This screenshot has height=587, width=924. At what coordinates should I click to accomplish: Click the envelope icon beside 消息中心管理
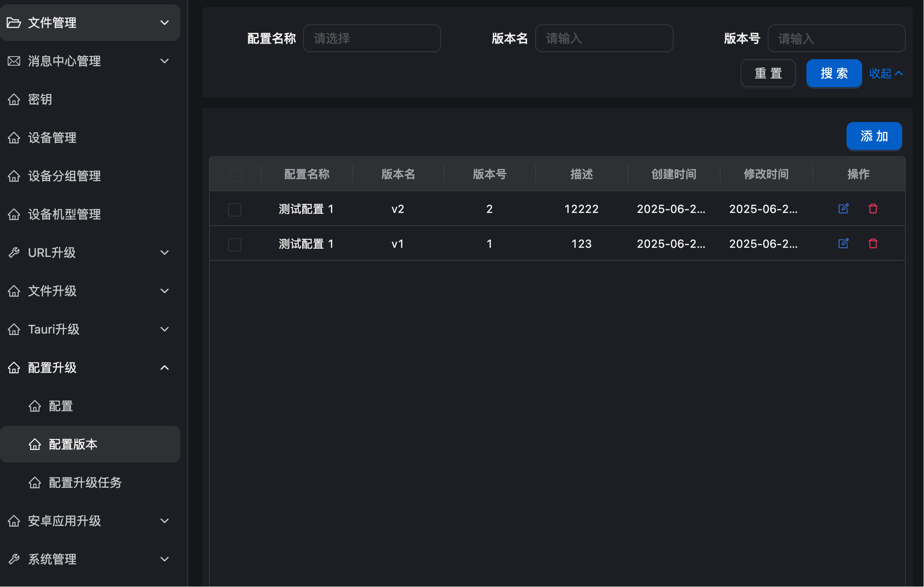(x=14, y=61)
